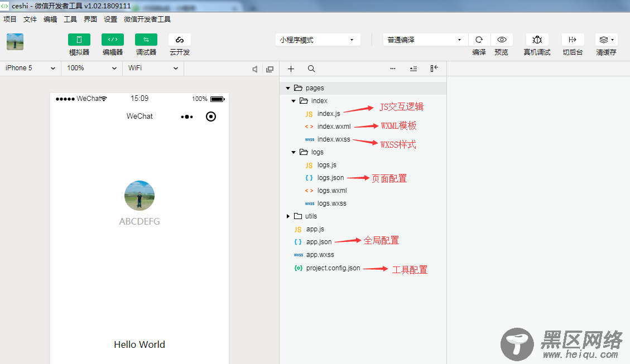Open the 编辑 menu

(x=50, y=20)
